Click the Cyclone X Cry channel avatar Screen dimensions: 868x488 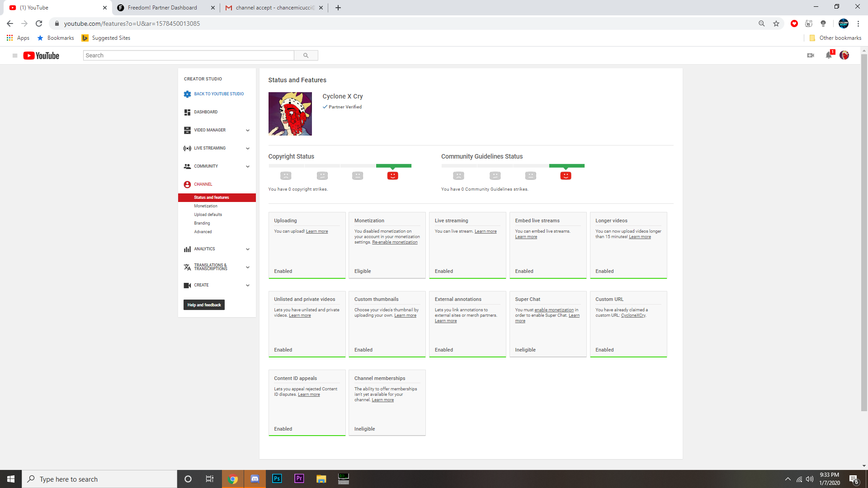pyautogui.click(x=290, y=114)
